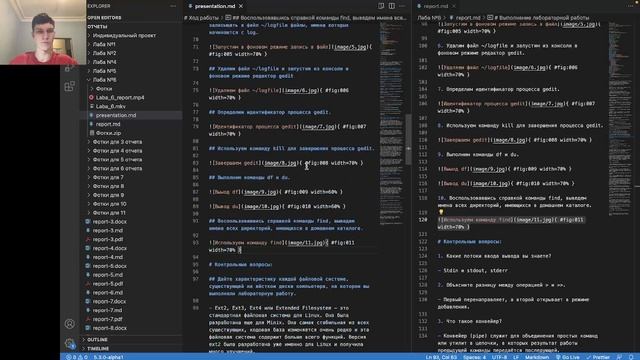640x360 pixels.
Task: Open report-6.md file
Action: coord(107,293)
